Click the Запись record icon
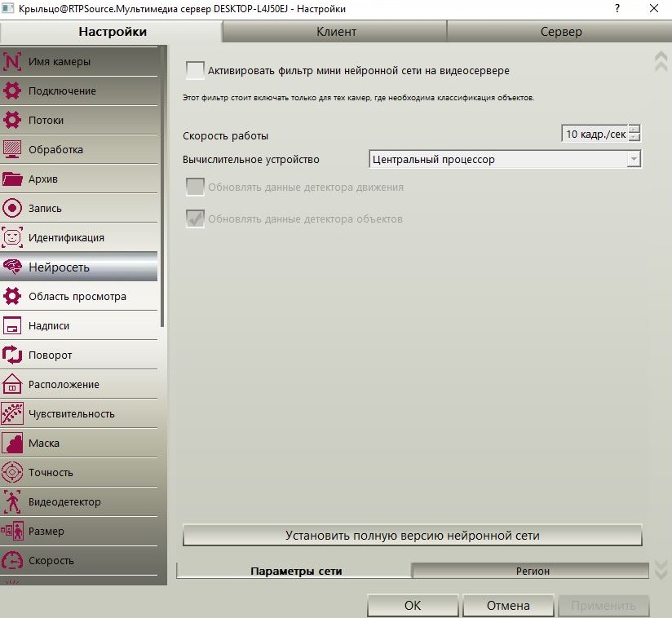This screenshot has height=618, width=672. click(12, 208)
